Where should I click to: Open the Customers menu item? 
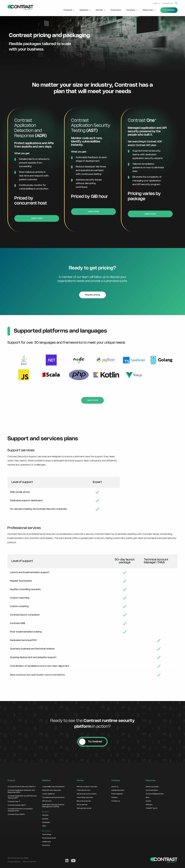point(116,10)
